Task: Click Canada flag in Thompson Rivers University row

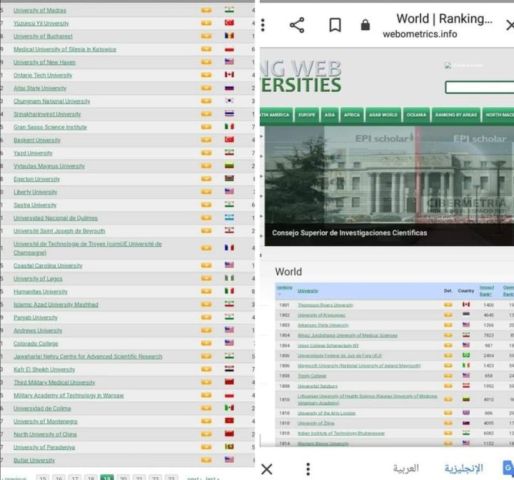Action: point(466,304)
